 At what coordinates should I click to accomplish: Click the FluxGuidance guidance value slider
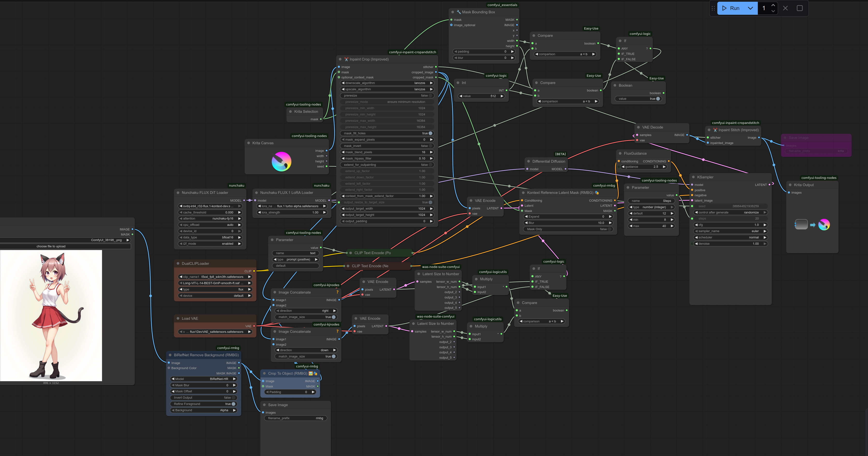[x=644, y=167]
